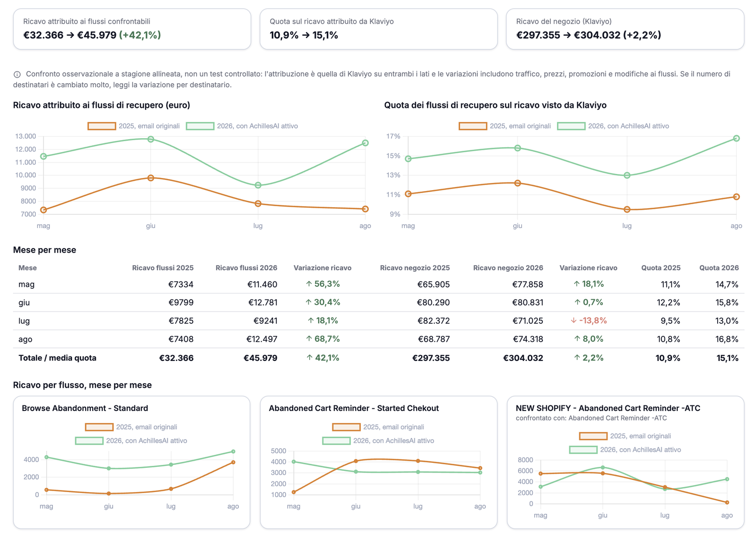Click the August 2026 point on share chart
The height and width of the screenshot is (543, 756).
click(x=736, y=138)
